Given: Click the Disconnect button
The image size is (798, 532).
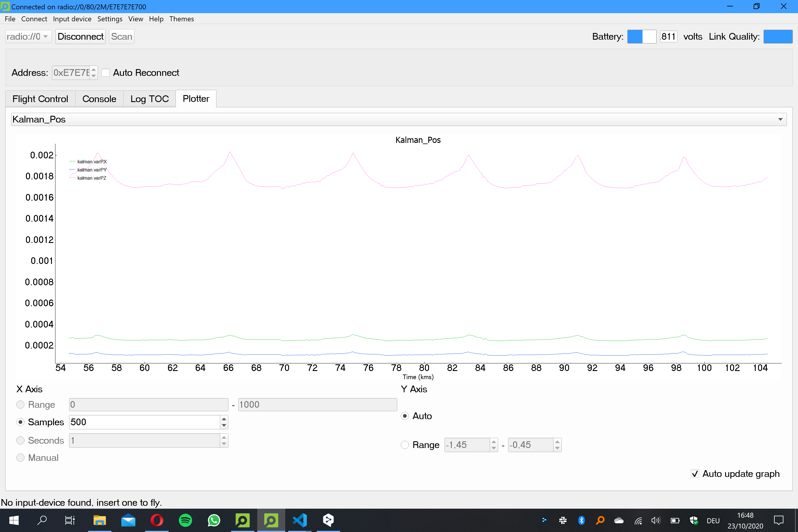Looking at the screenshot, I should tap(80, 37).
